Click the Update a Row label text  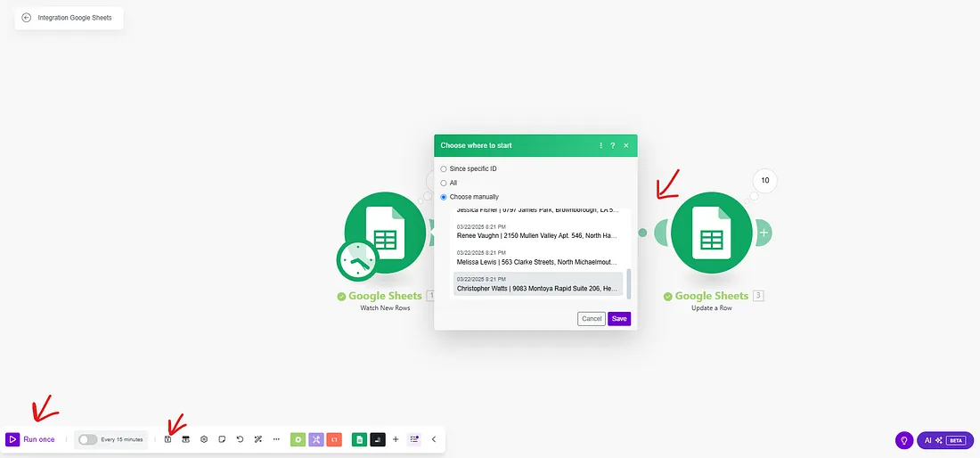711,308
